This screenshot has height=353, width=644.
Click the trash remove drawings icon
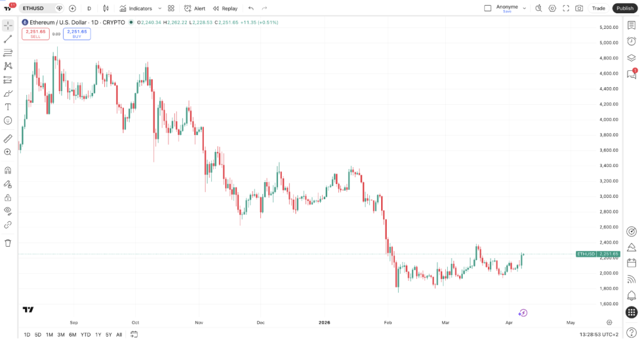click(8, 242)
